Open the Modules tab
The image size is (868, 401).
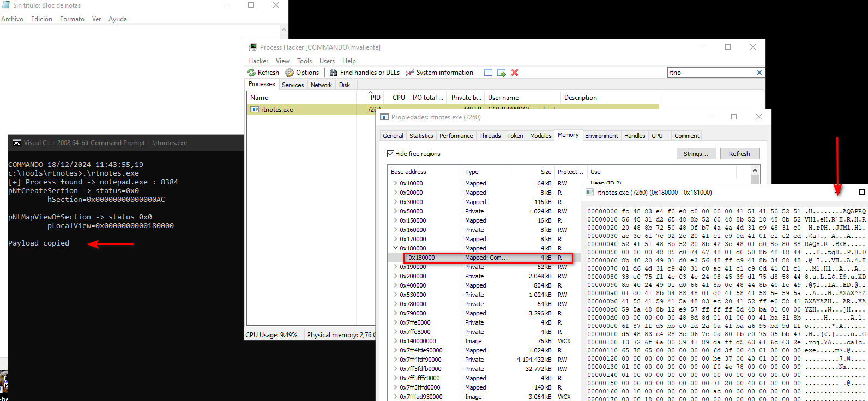[x=540, y=136]
